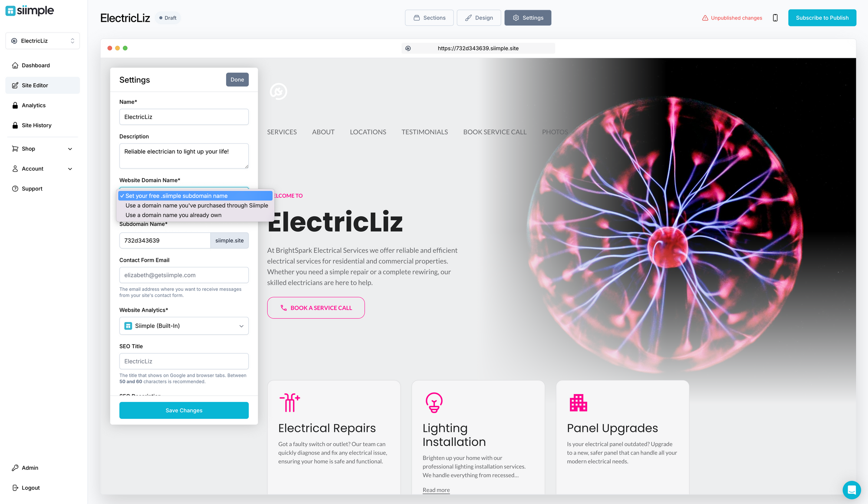
Task: Click the Site Editor icon in sidebar
Action: 15,85
